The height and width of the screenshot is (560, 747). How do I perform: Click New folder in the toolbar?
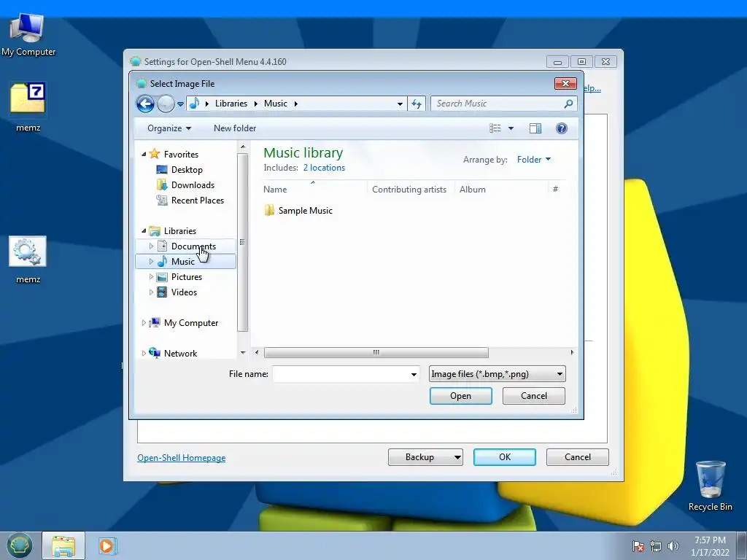(235, 128)
